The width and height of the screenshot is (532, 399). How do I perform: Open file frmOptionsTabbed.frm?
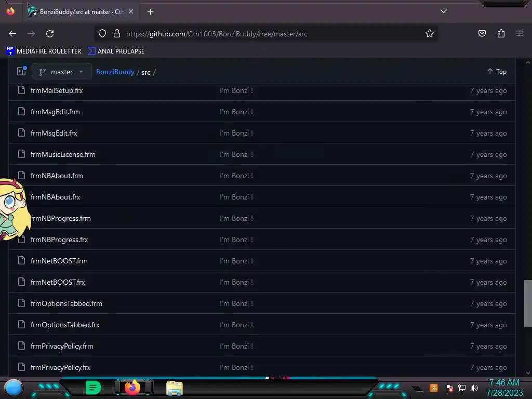point(66,303)
